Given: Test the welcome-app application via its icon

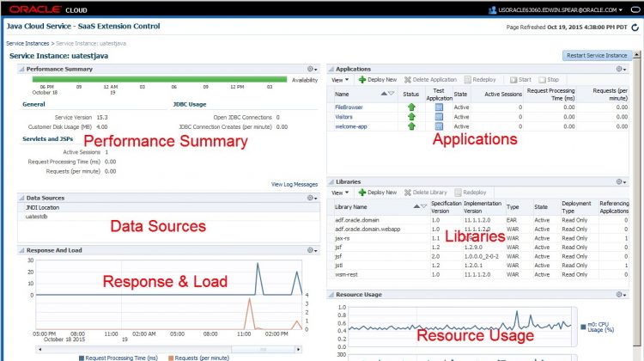Looking at the screenshot, I should (x=439, y=126).
